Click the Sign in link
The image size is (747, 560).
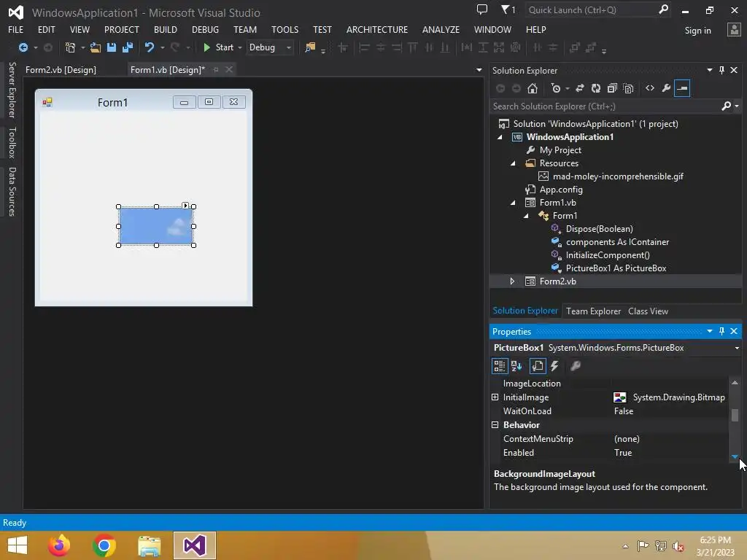(697, 31)
